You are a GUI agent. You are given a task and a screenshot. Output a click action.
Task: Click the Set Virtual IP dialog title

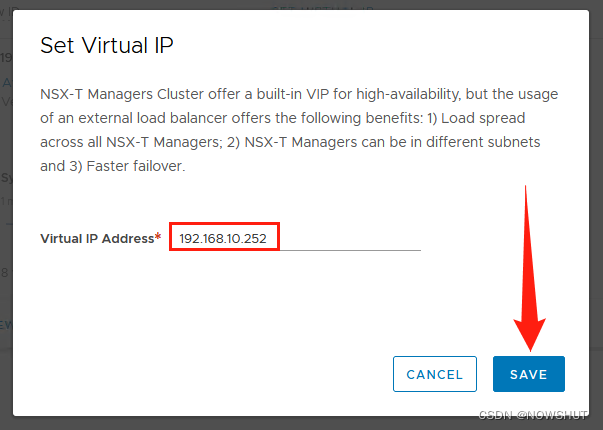107,45
